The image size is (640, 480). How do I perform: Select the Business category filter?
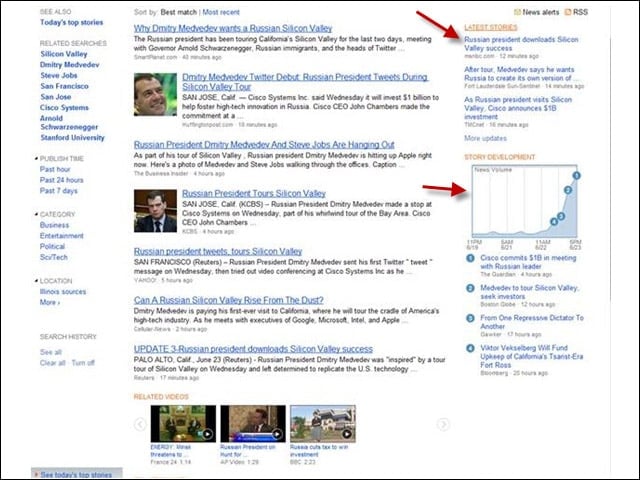(54, 225)
